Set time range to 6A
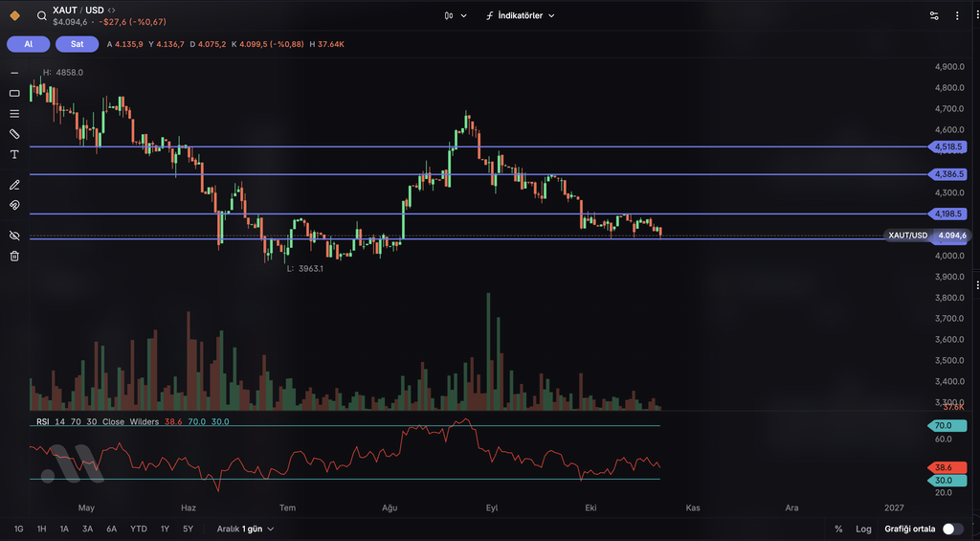 click(111, 530)
